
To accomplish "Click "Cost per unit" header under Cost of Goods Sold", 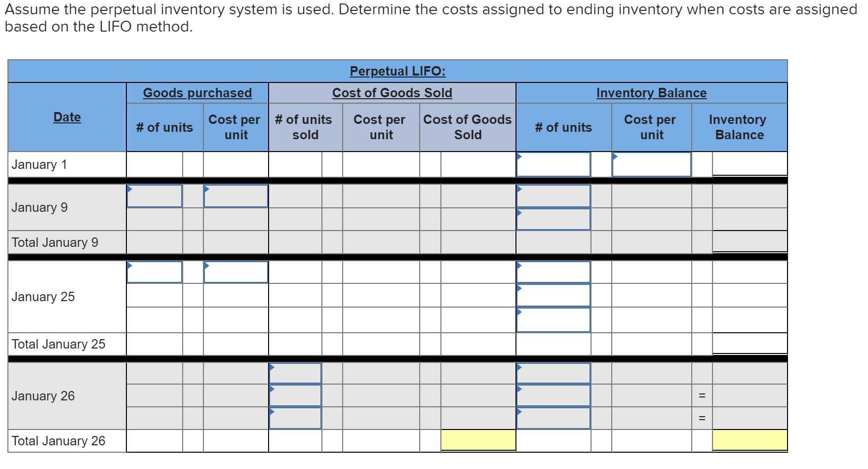I will click(380, 127).
